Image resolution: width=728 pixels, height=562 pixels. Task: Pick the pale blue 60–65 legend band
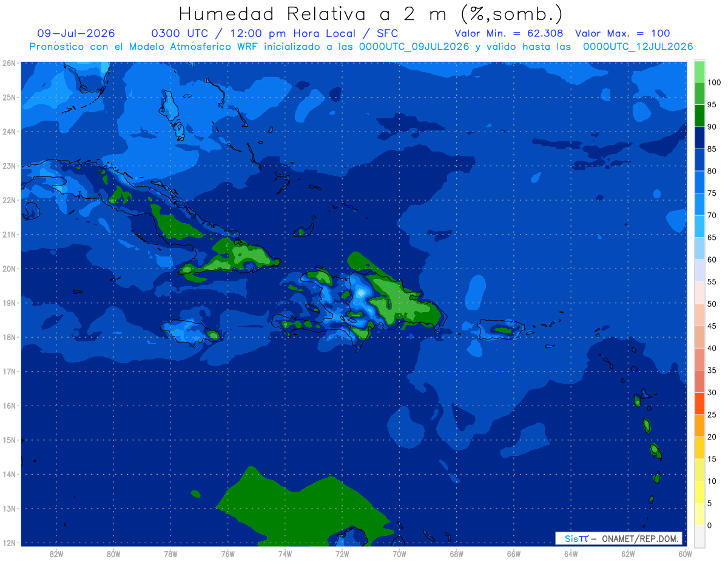(x=699, y=249)
